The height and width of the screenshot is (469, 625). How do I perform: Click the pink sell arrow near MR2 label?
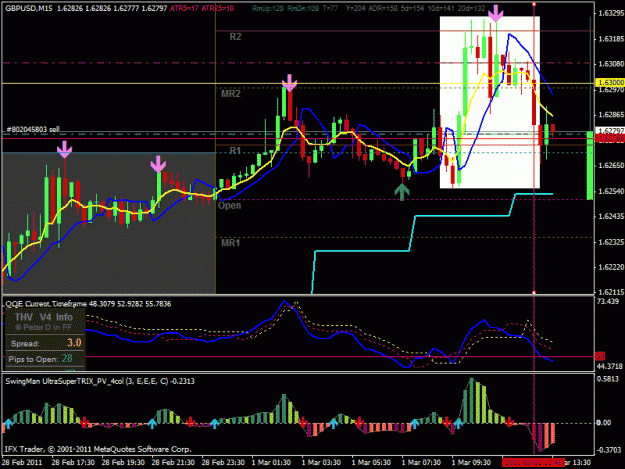coord(289,82)
